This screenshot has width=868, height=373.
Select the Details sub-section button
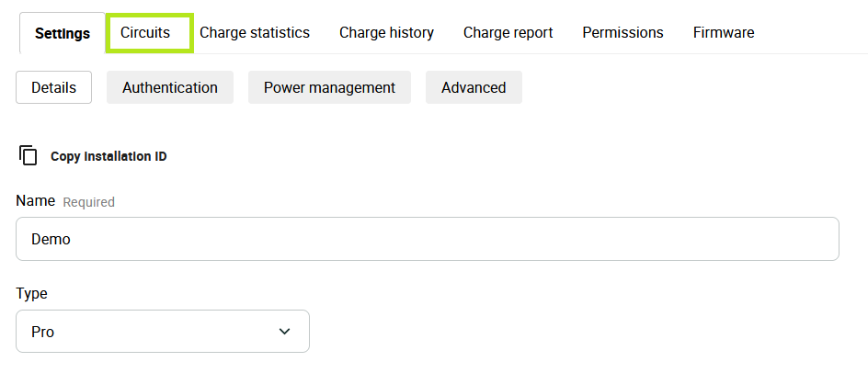pyautogui.click(x=53, y=87)
